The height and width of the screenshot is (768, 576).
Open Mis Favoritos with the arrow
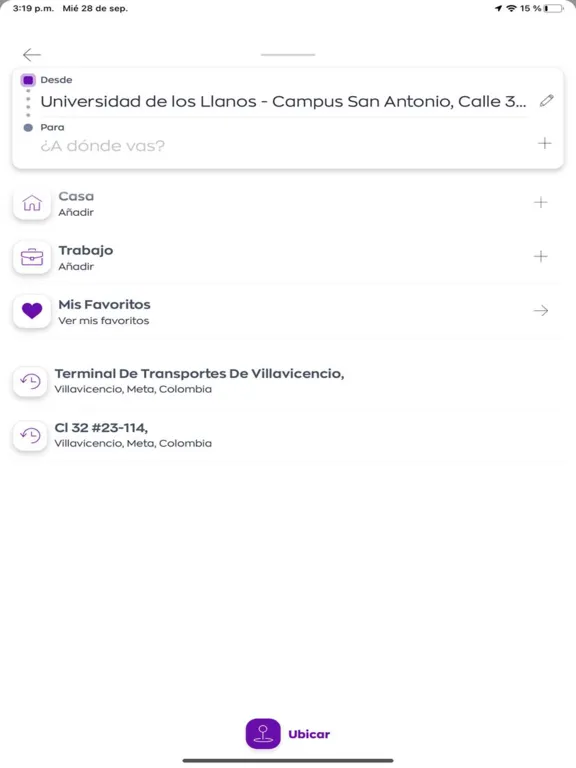click(541, 311)
